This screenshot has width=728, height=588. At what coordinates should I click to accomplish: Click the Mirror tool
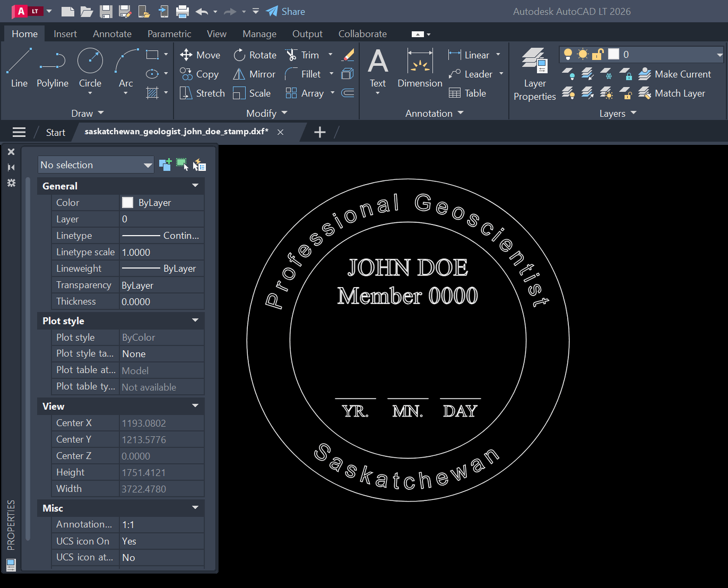point(254,74)
